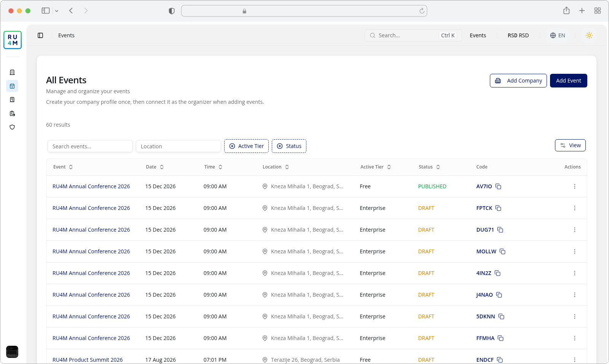The height and width of the screenshot is (364, 609).
Task: Open actions menu for MOLLW row
Action: click(575, 251)
